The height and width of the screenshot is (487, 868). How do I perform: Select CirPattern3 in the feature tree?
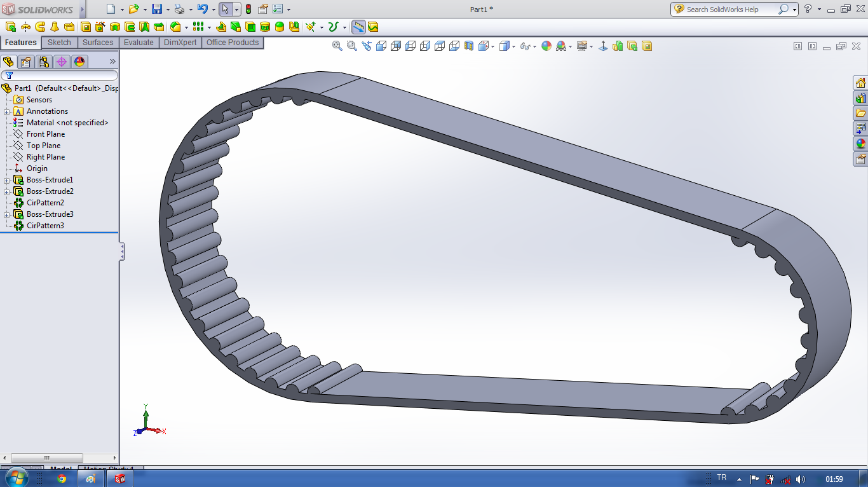coord(45,226)
